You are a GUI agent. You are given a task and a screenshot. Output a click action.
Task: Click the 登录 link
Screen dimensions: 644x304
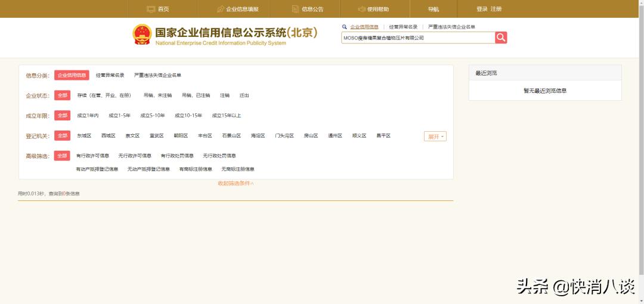(482, 9)
